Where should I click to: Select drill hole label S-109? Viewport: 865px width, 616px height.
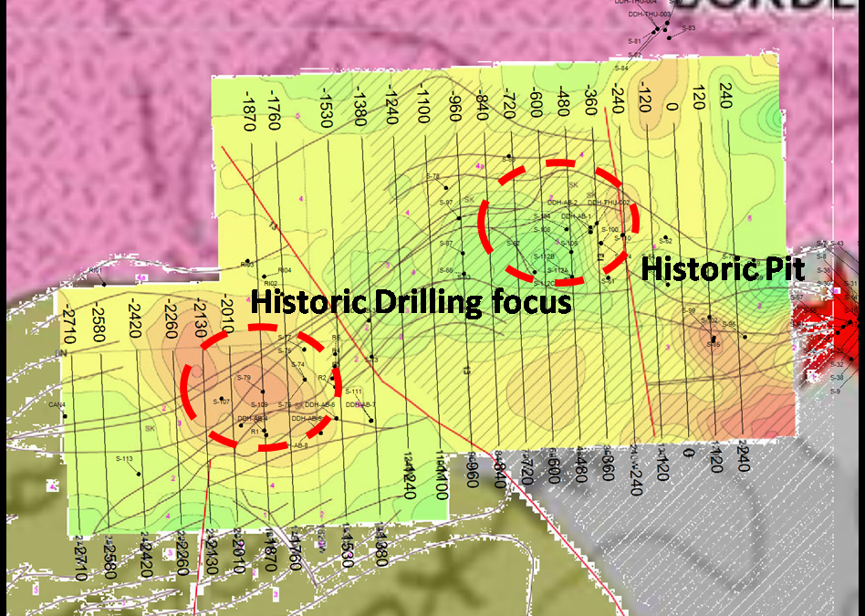pyautogui.click(x=259, y=405)
